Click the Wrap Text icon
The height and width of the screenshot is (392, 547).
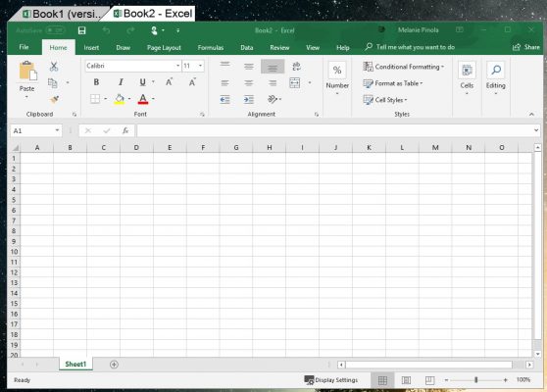click(x=296, y=66)
